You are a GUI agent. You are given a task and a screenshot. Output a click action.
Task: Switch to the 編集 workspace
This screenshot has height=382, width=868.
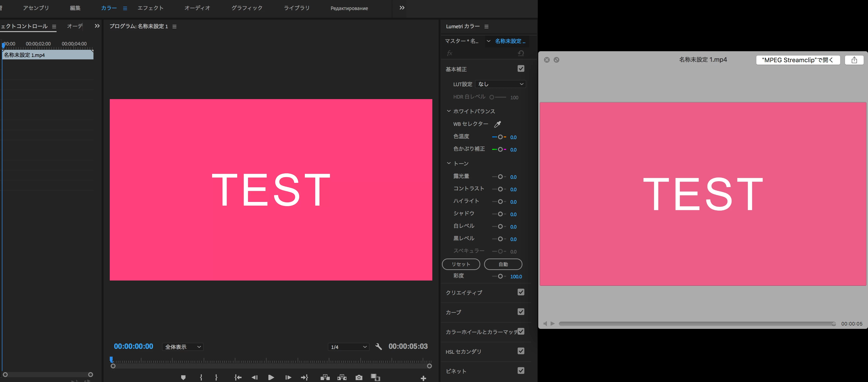pos(75,8)
